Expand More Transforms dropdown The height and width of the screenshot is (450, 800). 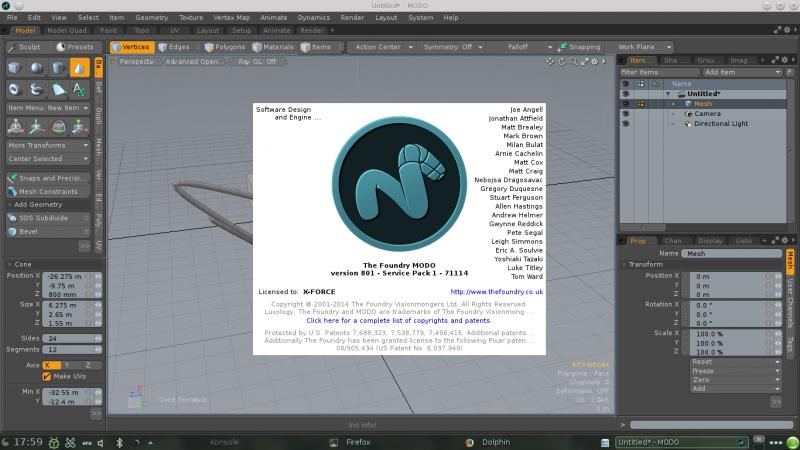(48, 145)
